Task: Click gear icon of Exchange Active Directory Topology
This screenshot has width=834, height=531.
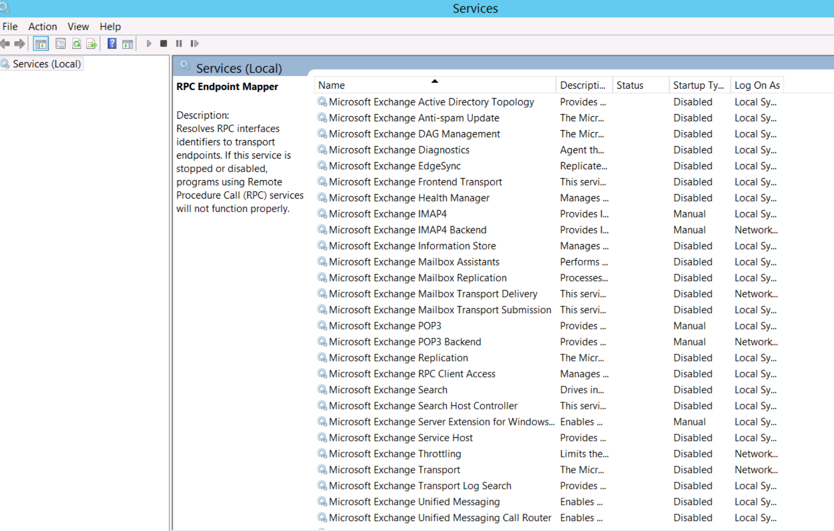Action: coord(322,102)
